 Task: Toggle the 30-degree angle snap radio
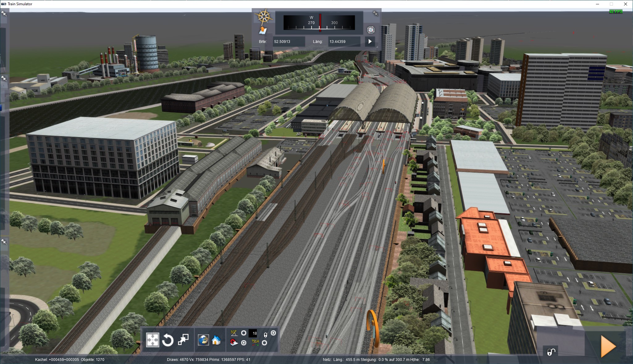(x=244, y=333)
